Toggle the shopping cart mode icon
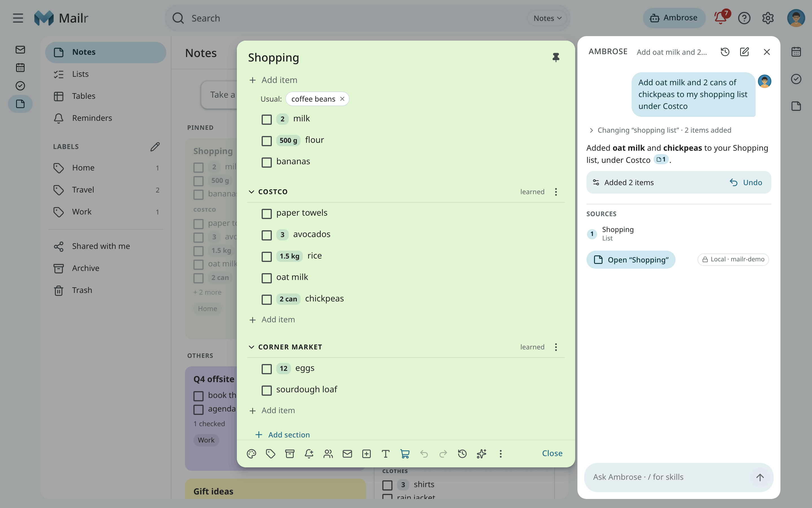The image size is (812, 508). 405,454
